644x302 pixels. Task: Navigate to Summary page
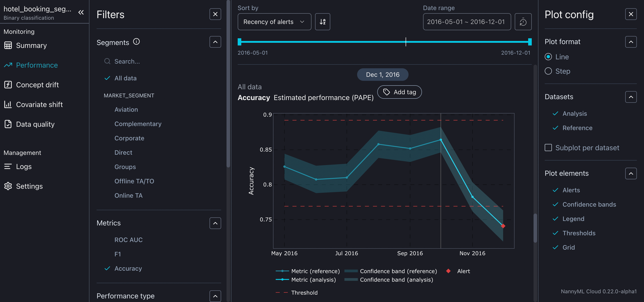31,45
